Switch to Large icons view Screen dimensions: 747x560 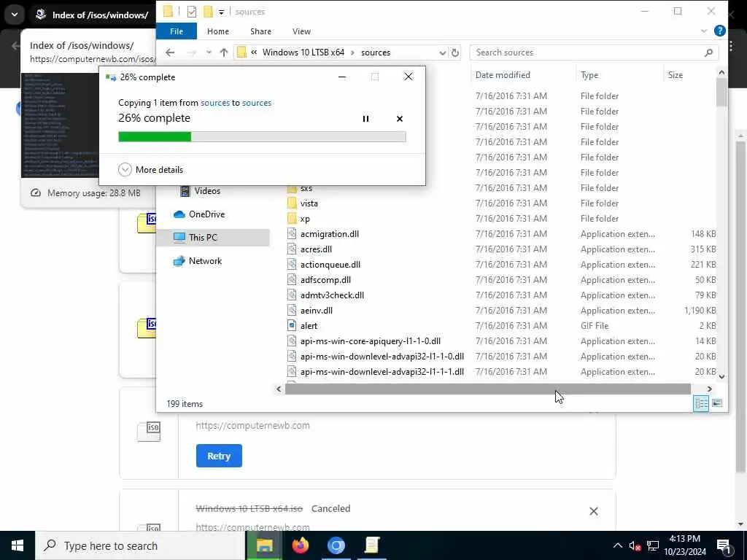pos(717,403)
